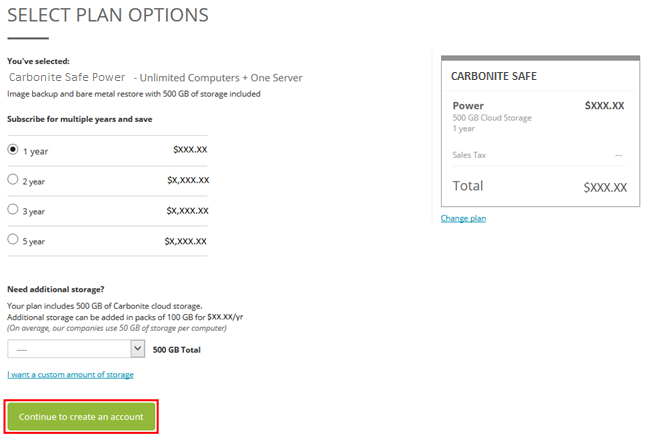The width and height of the screenshot is (650, 437).
Task: Click the Carbonite Safe Power plan name
Action: click(68, 77)
